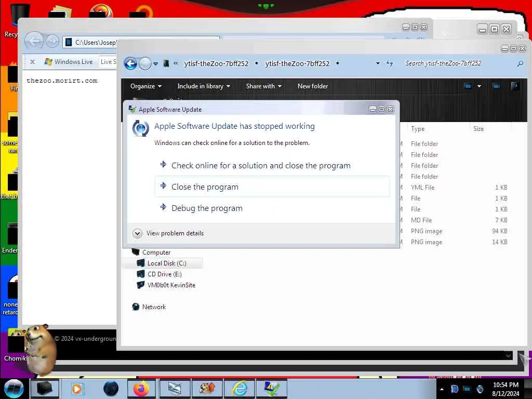Open the Include in library menu
The image size is (532, 399).
(x=204, y=86)
